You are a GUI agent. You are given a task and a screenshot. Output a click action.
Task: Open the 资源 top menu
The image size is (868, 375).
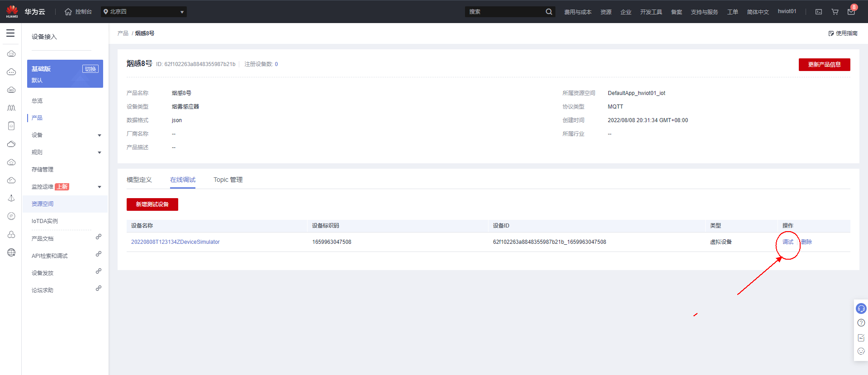[606, 12]
